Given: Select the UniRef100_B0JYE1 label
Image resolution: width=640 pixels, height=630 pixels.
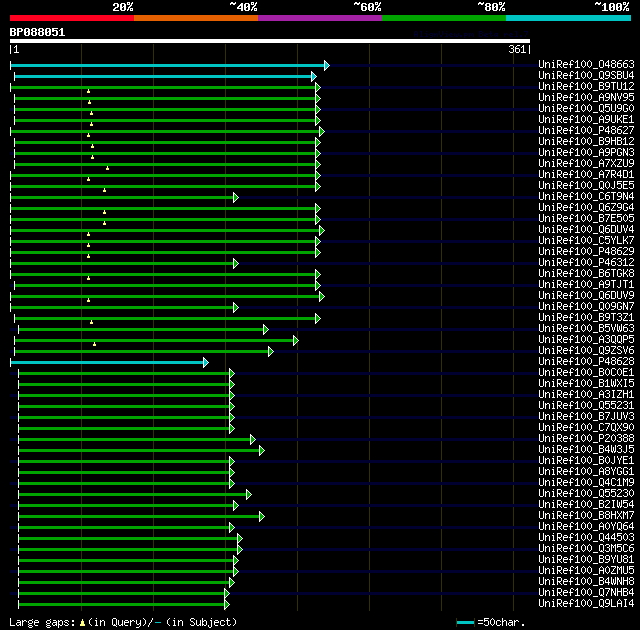Looking at the screenshot, I should [x=586, y=461].
